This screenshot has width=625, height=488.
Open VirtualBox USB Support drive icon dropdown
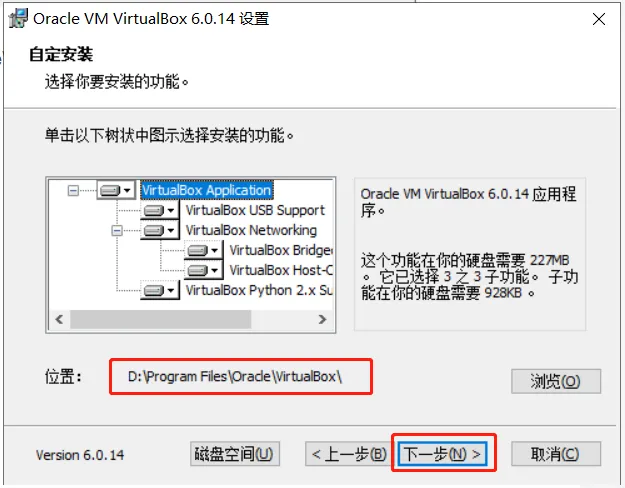point(160,210)
